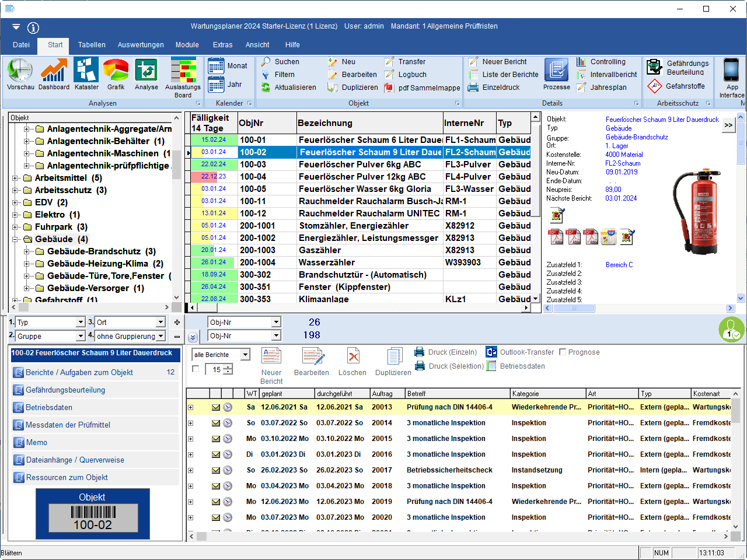747x560 pixels.
Task: Click Löschen report icon
Action: 352,356
